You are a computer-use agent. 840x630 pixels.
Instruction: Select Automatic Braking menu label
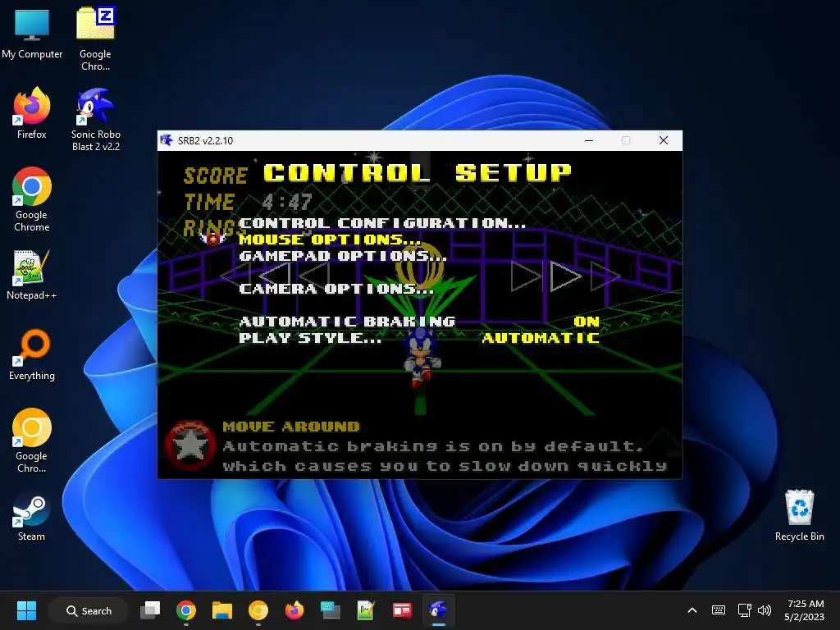pyautogui.click(x=347, y=322)
